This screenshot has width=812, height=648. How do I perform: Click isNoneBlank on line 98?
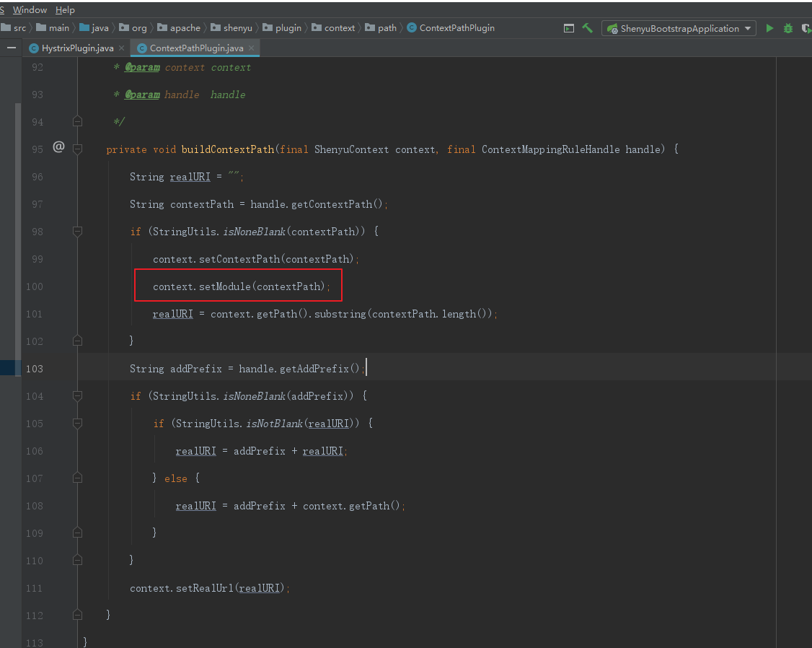click(x=255, y=232)
